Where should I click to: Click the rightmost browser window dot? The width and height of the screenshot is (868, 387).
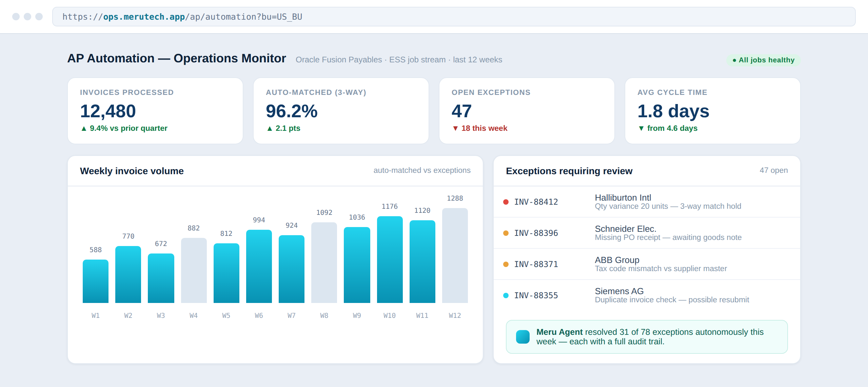(x=39, y=17)
